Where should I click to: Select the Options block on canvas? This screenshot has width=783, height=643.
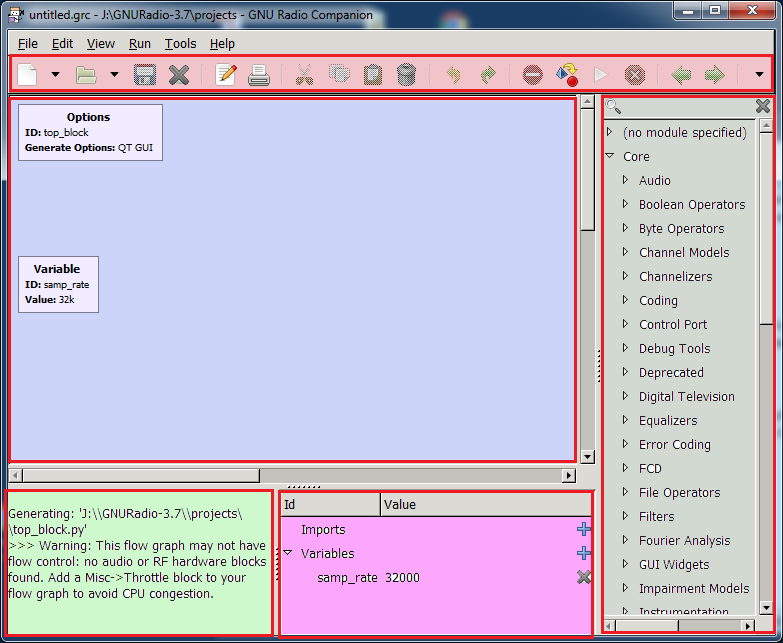click(90, 132)
